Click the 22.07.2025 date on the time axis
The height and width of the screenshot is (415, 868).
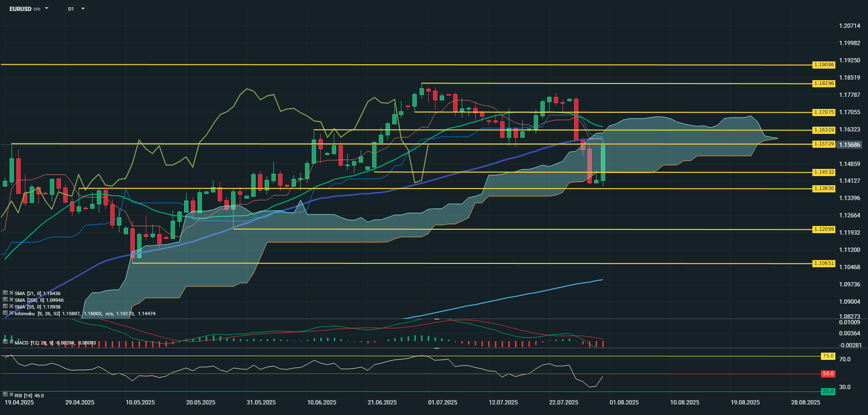click(x=563, y=403)
